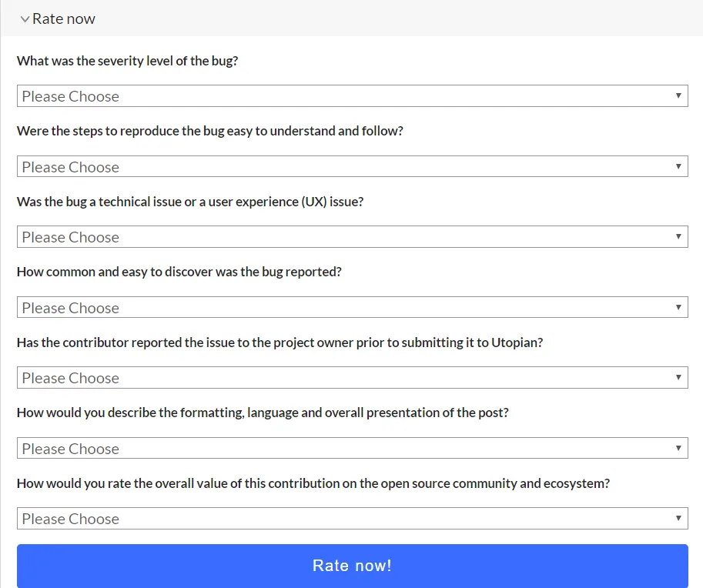This screenshot has width=703, height=588.
Task: Open the technical or UX issue dropdown
Action: (x=352, y=237)
